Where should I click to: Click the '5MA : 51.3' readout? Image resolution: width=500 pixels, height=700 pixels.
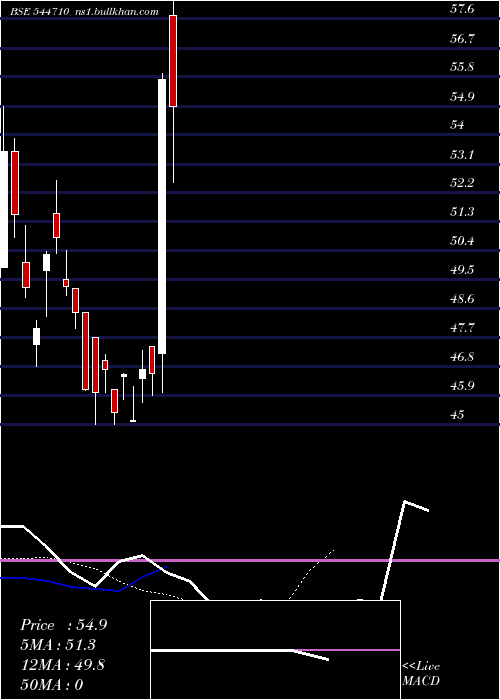[x=58, y=645]
